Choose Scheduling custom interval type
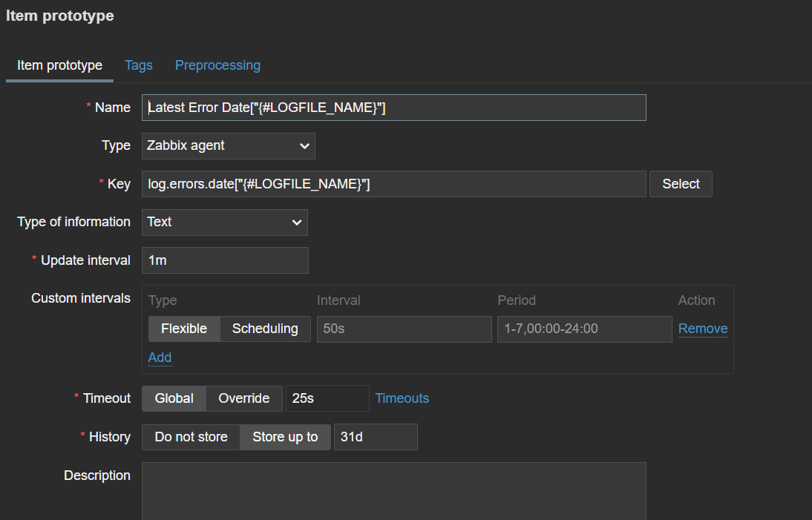 (265, 329)
